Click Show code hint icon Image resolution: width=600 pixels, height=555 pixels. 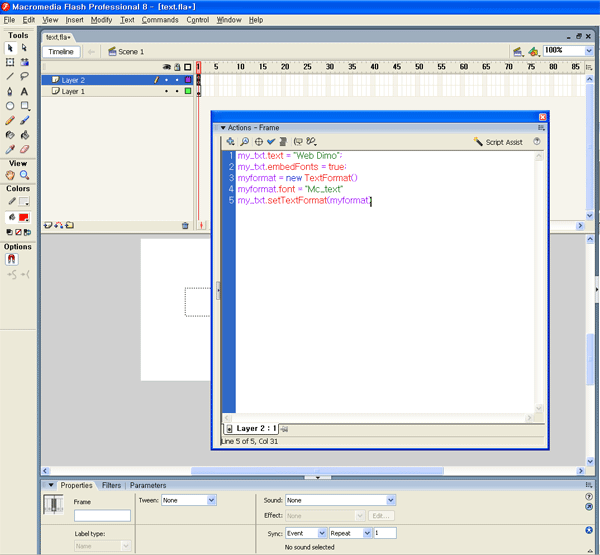(x=298, y=142)
